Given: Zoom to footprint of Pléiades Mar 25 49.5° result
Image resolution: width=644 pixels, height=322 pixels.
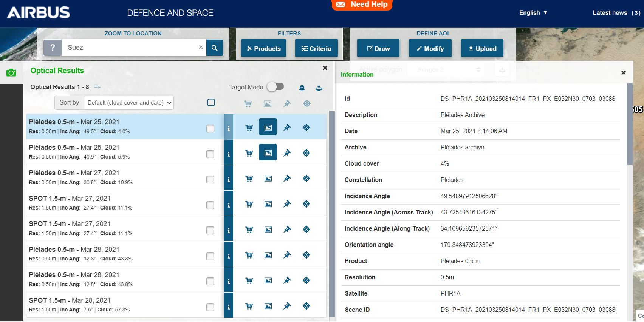Looking at the screenshot, I should [307, 128].
